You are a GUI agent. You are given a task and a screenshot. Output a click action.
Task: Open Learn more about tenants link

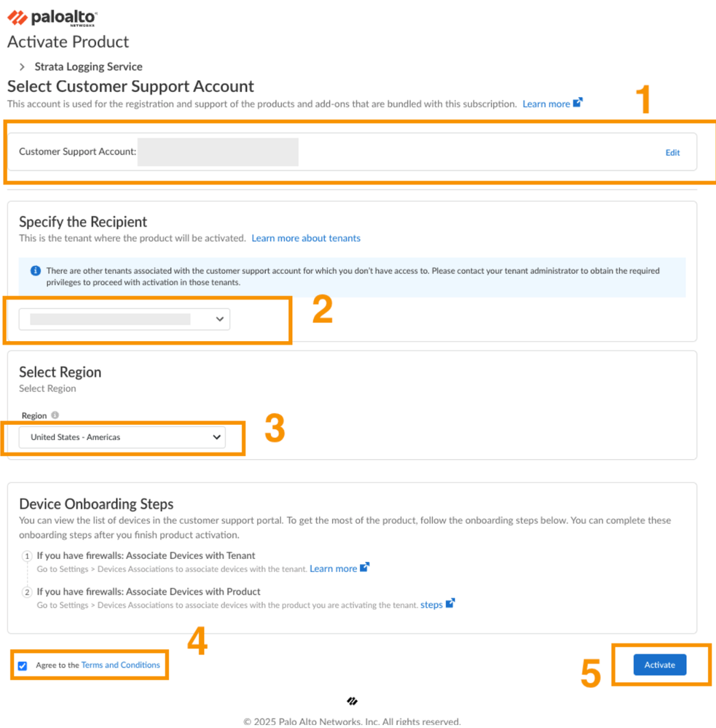(x=306, y=238)
